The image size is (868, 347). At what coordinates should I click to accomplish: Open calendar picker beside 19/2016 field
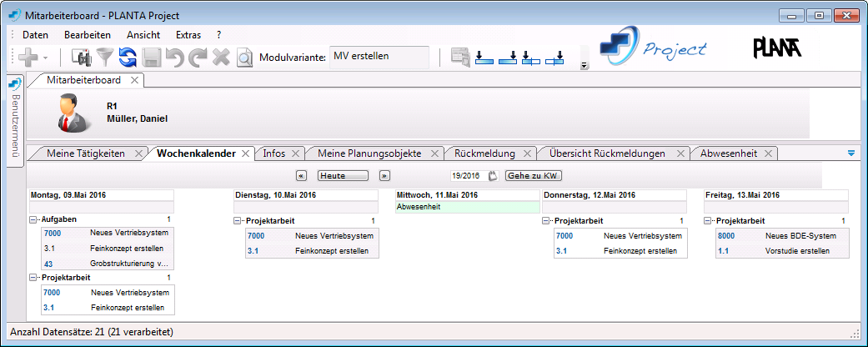tap(493, 176)
